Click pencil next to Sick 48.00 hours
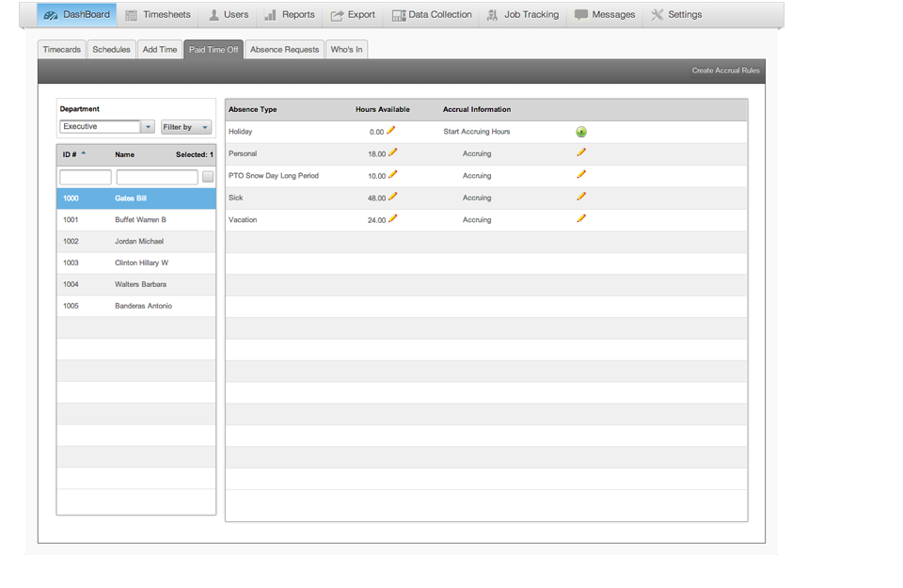The width and height of the screenshot is (903, 588). coord(393,197)
